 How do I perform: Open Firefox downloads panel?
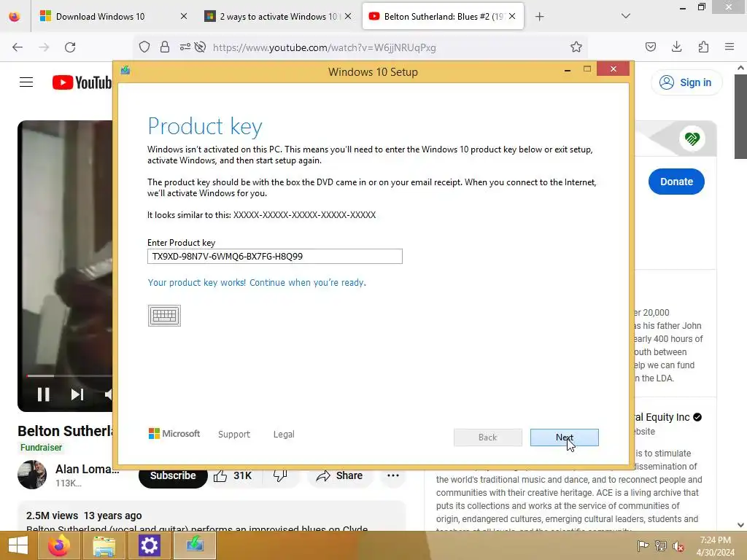tap(676, 47)
